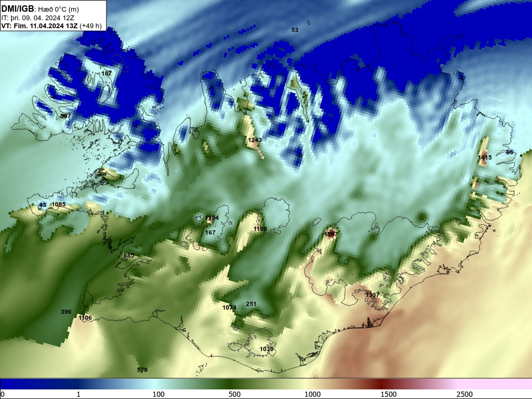Viewport: 532px width, 399px height.
Task: Click the map value 1030
Action: coord(267,349)
